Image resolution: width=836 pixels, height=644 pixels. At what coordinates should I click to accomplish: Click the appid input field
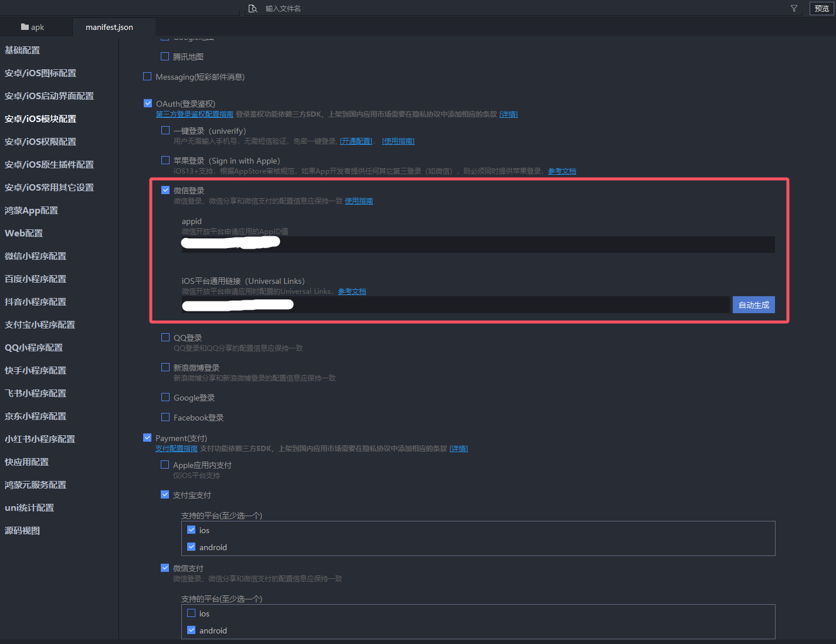tap(478, 245)
